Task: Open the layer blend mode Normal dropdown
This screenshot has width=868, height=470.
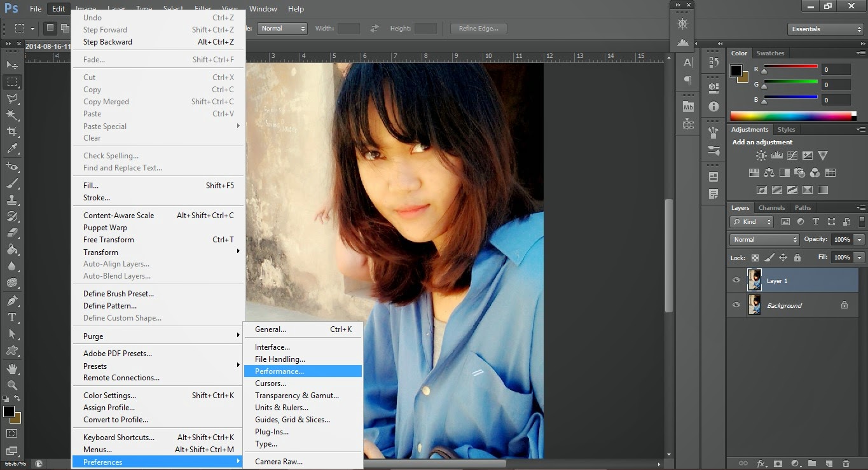Action: pos(764,240)
